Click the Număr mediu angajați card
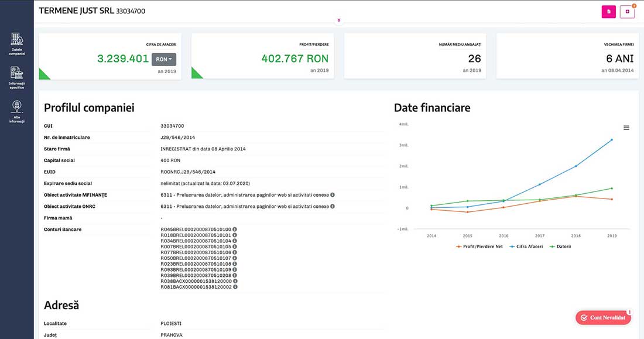Viewport: 644px width, 339px height. (415, 56)
